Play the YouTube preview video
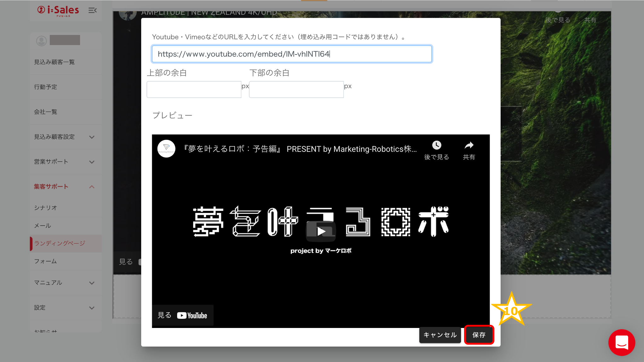 [x=321, y=231]
